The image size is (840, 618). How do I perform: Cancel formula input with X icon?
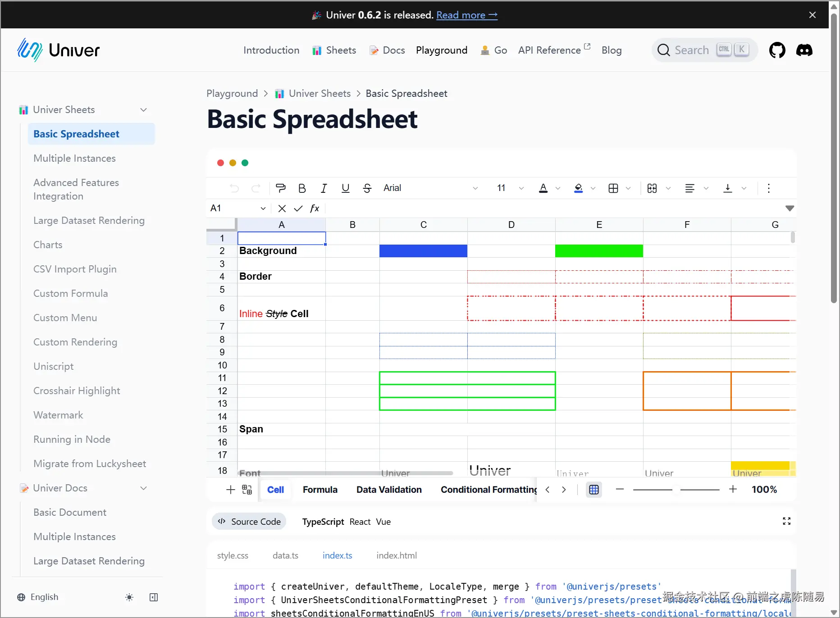click(282, 208)
